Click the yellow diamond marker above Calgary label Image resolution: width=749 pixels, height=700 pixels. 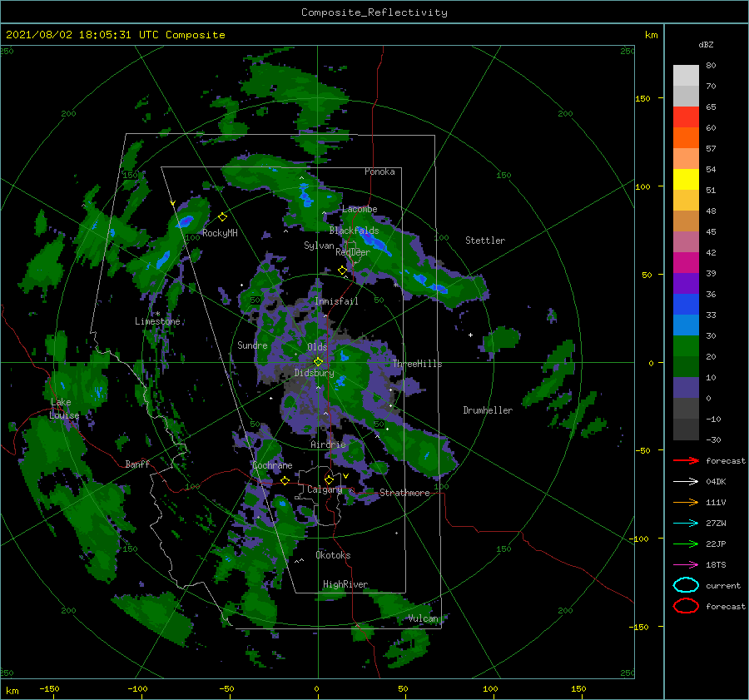329,479
